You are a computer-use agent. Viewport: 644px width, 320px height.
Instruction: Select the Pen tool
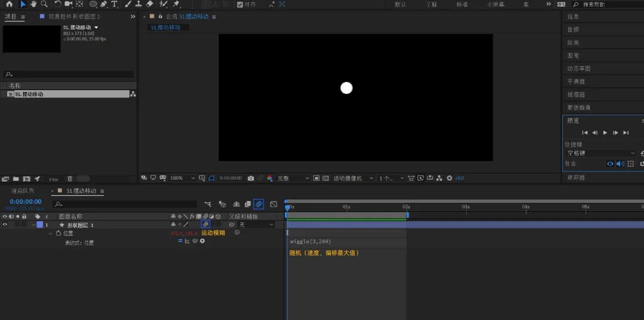click(x=104, y=4)
